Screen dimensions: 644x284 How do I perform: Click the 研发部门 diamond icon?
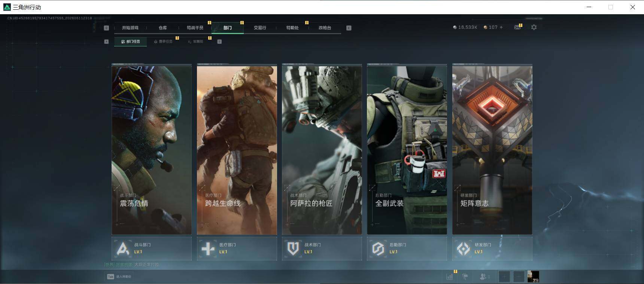click(x=464, y=248)
